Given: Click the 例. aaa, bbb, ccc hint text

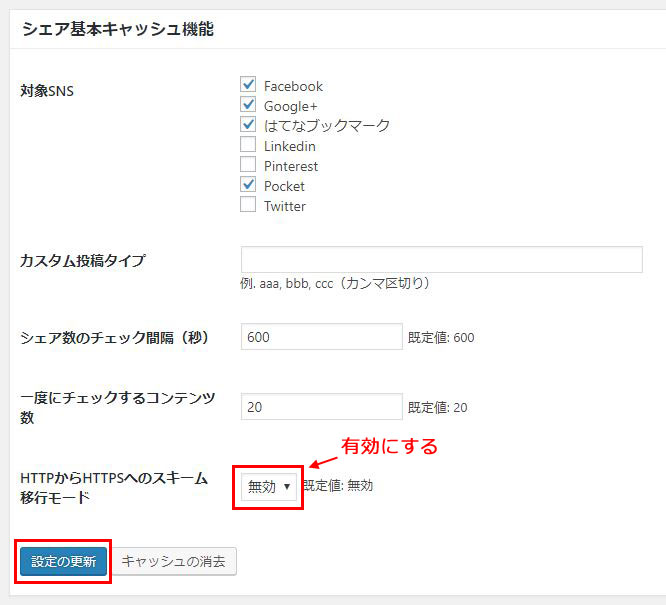Looking at the screenshot, I should point(335,283).
